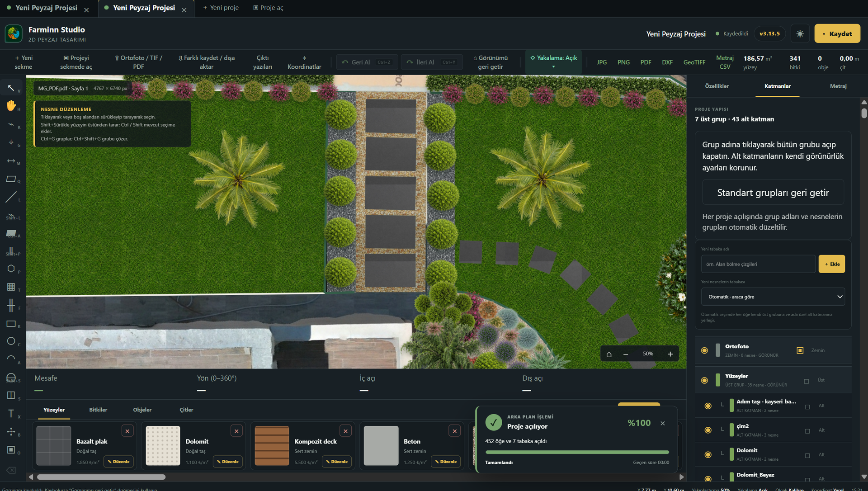Zoom out with the canvas minus icon
868x491 pixels.
click(626, 354)
